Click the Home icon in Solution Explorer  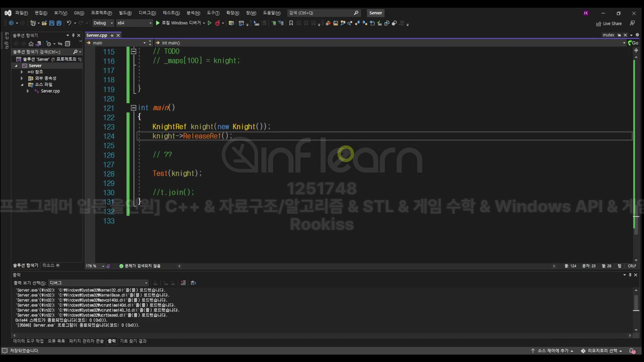pyautogui.click(x=31, y=44)
